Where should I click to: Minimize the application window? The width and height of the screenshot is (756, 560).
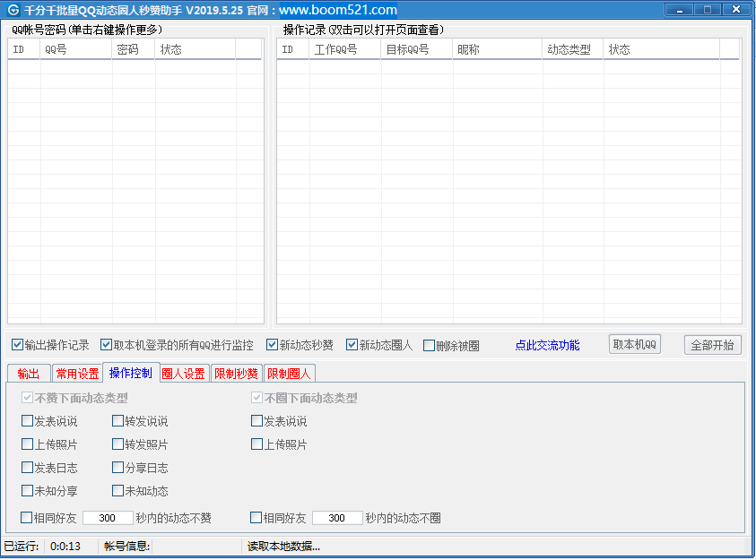(680, 10)
